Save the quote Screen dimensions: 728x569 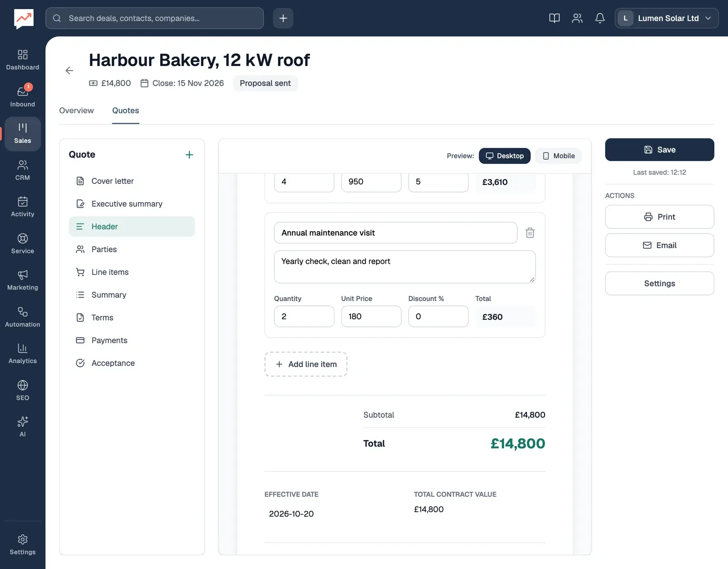click(659, 150)
